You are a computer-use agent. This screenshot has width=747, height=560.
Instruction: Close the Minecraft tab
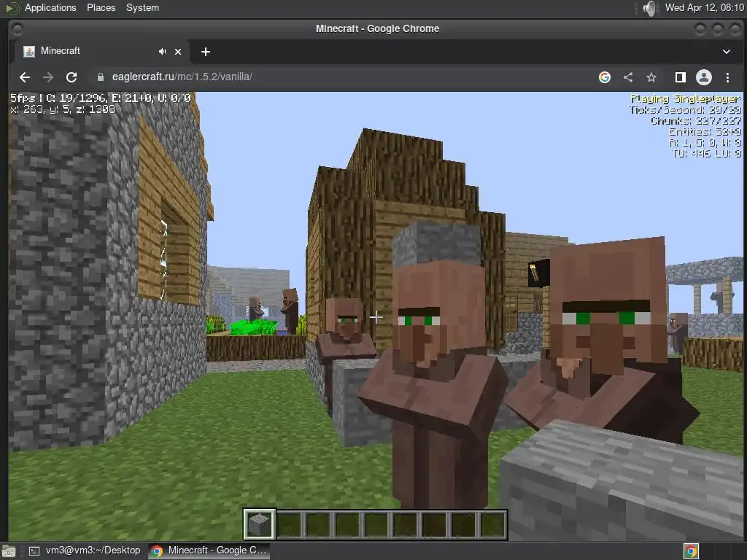click(178, 52)
